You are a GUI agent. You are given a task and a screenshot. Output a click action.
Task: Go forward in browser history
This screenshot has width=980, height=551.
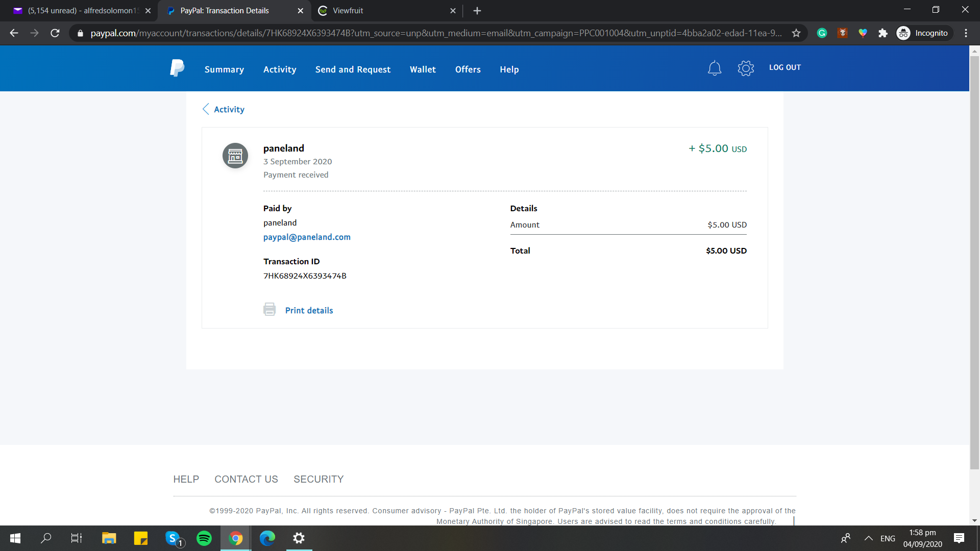tap(35, 33)
